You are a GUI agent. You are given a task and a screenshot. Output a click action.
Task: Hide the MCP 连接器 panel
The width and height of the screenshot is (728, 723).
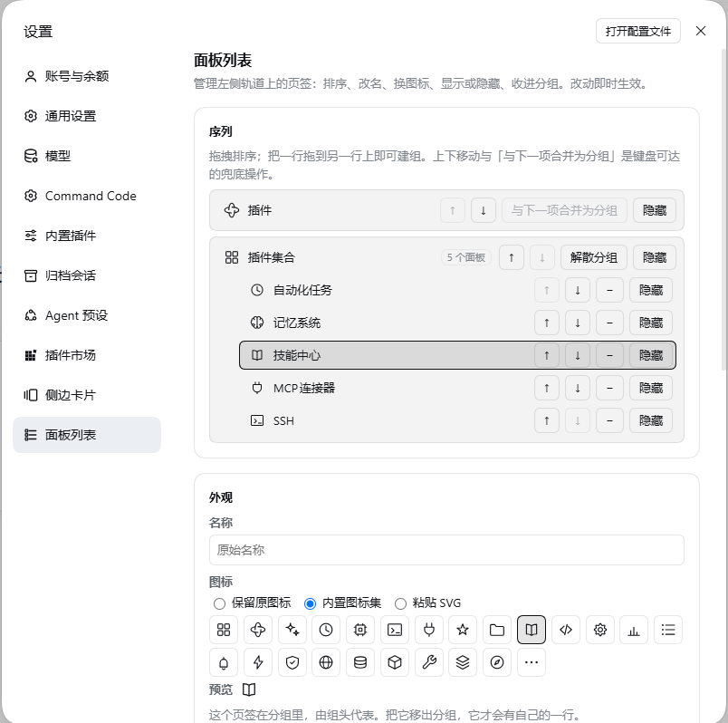pyautogui.click(x=650, y=388)
